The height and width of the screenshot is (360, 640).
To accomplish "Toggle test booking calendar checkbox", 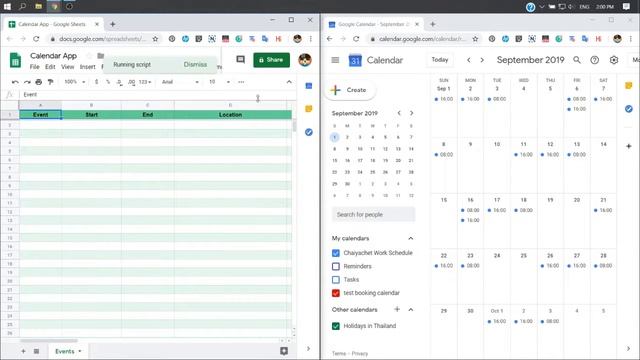I will (x=336, y=293).
